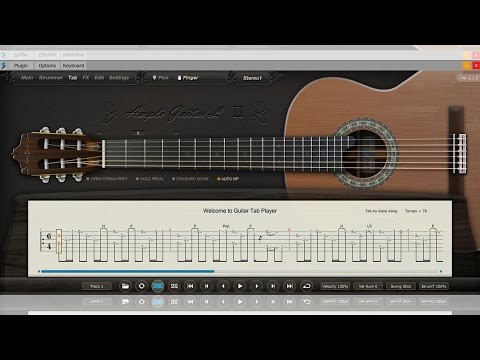The height and width of the screenshot is (360, 480).
Task: Click the button right of the blue sync button
Action: coord(174,286)
